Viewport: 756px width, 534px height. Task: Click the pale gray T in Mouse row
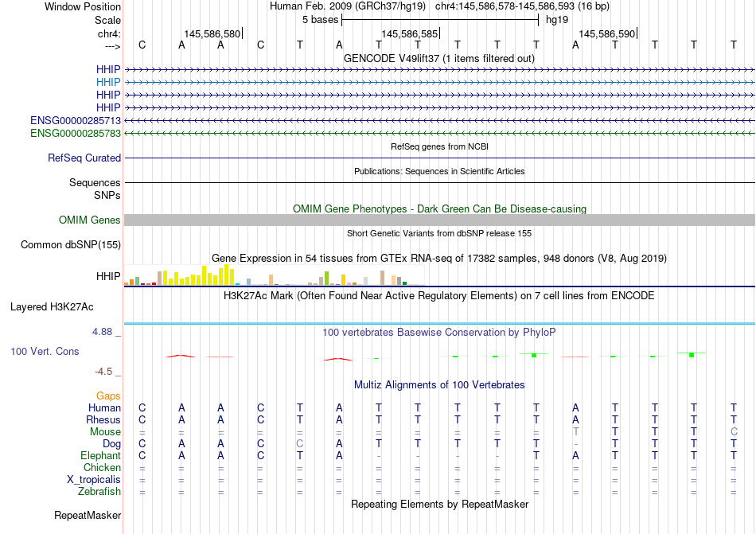[x=575, y=432]
